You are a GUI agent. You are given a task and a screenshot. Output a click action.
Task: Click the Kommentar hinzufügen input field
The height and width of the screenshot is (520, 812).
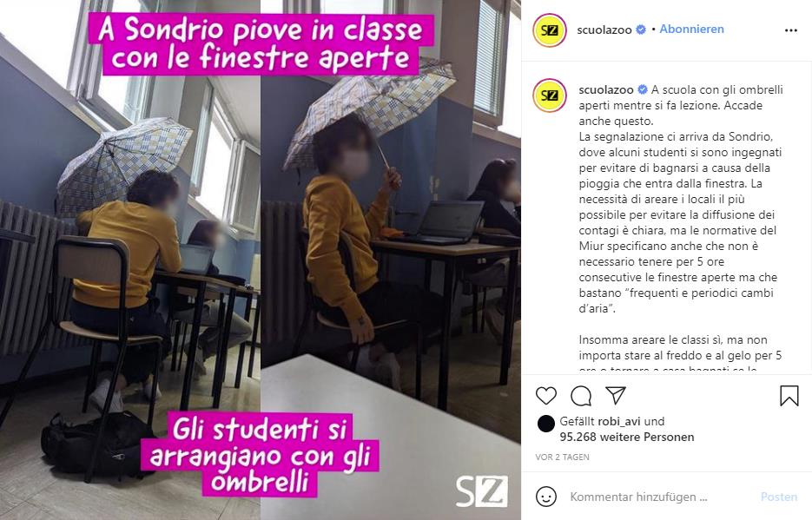[x=658, y=497]
